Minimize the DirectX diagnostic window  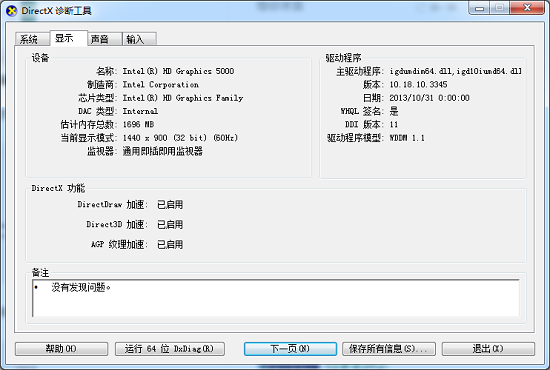pos(479,8)
